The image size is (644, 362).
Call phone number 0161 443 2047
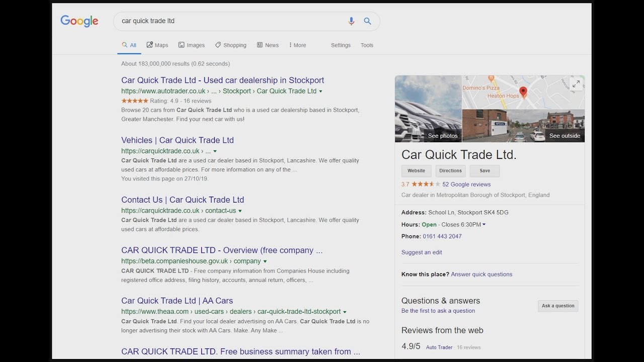click(442, 236)
